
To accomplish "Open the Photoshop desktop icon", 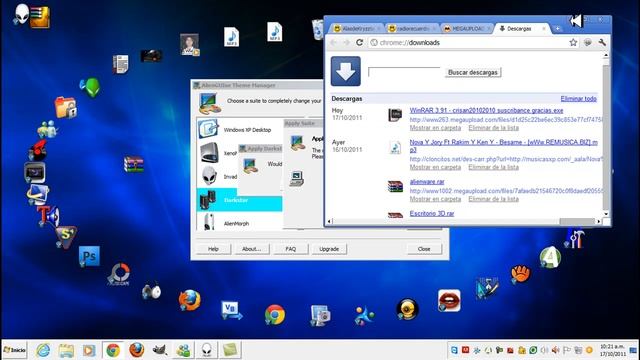I will (x=89, y=256).
